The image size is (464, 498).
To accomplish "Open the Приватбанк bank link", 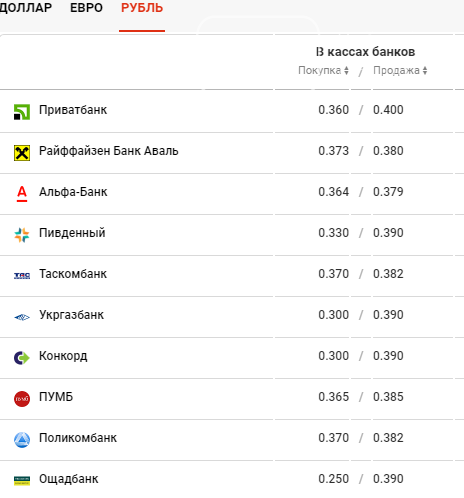I will click(73, 110).
